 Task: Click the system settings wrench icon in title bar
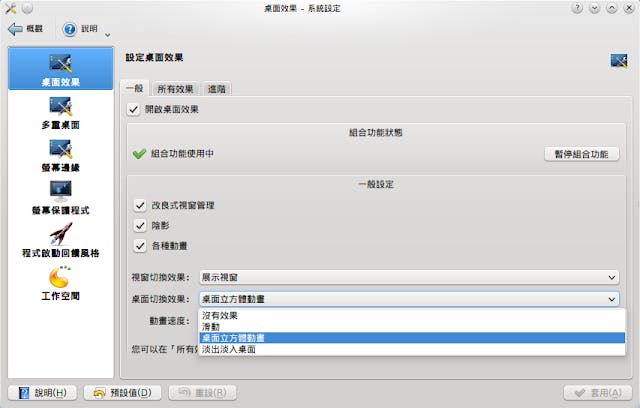click(x=10, y=8)
